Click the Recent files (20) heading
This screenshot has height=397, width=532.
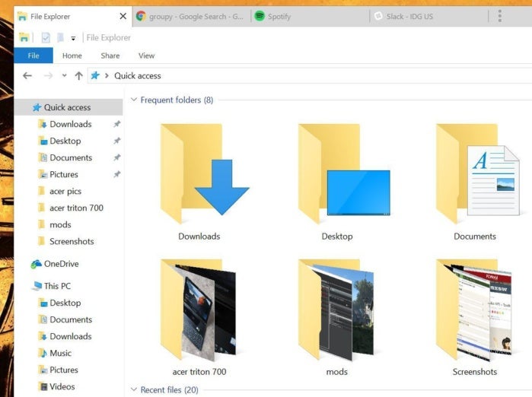[x=169, y=390]
